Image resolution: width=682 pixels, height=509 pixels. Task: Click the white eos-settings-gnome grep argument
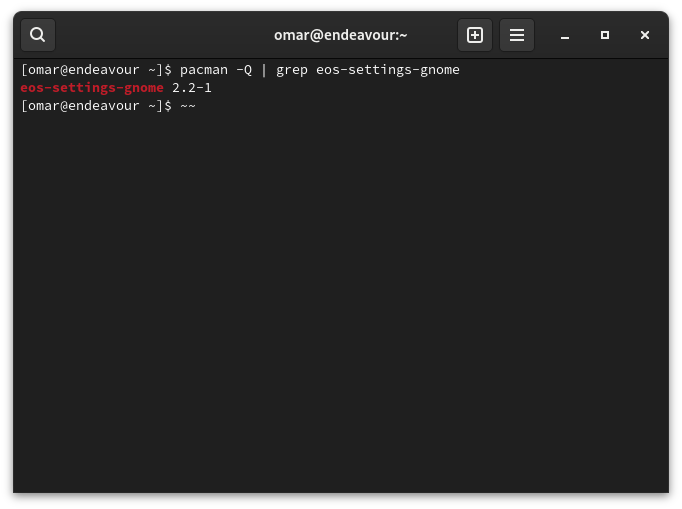coord(388,70)
